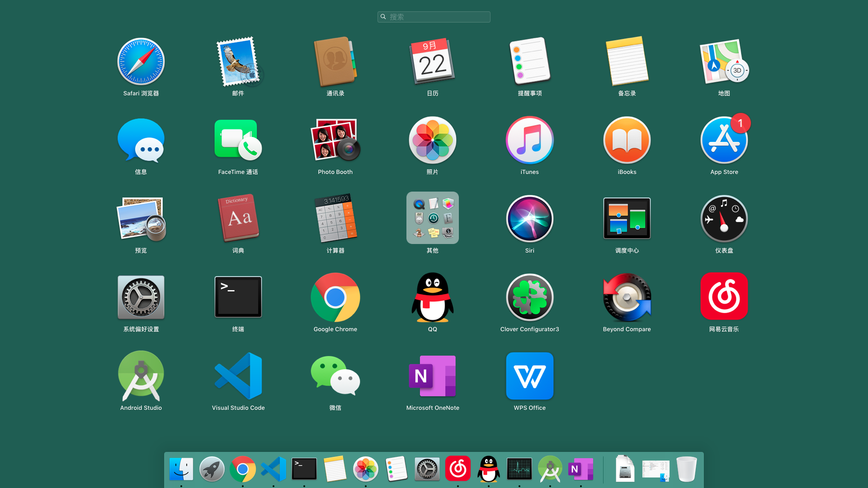Viewport: 868px width, 488px height.
Task: Open Dictionary (词典) app
Action: click(238, 219)
